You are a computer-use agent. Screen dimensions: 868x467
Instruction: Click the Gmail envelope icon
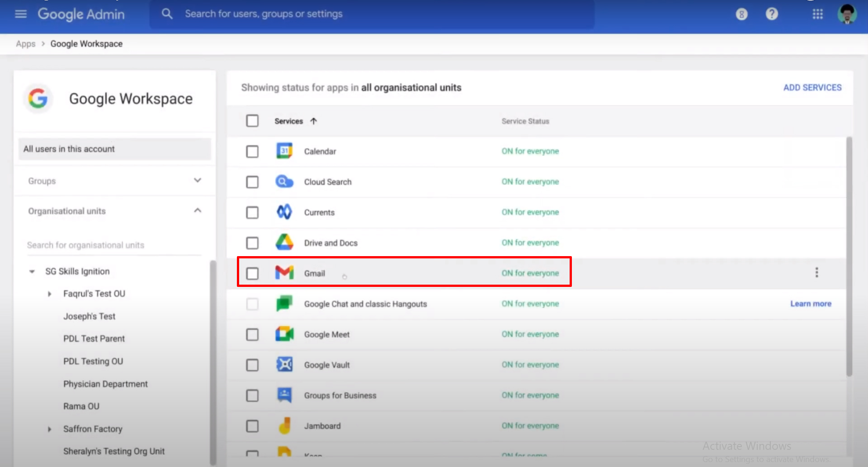[284, 273]
